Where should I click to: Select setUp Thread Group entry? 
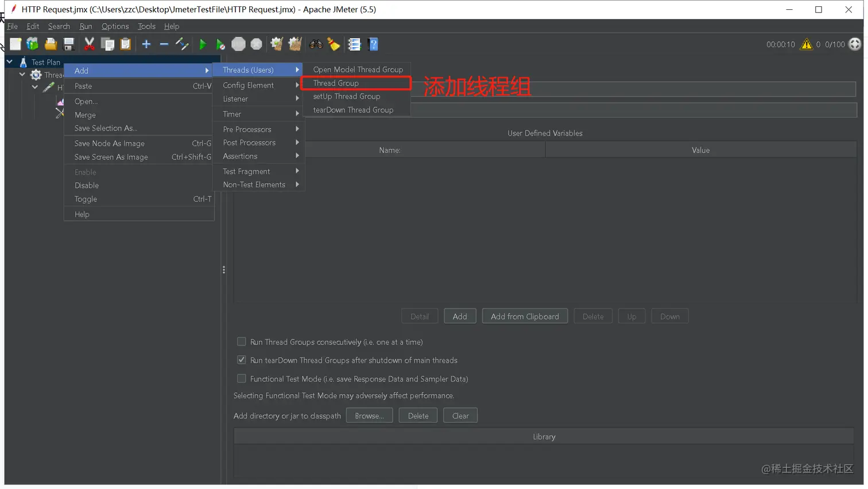point(356,97)
